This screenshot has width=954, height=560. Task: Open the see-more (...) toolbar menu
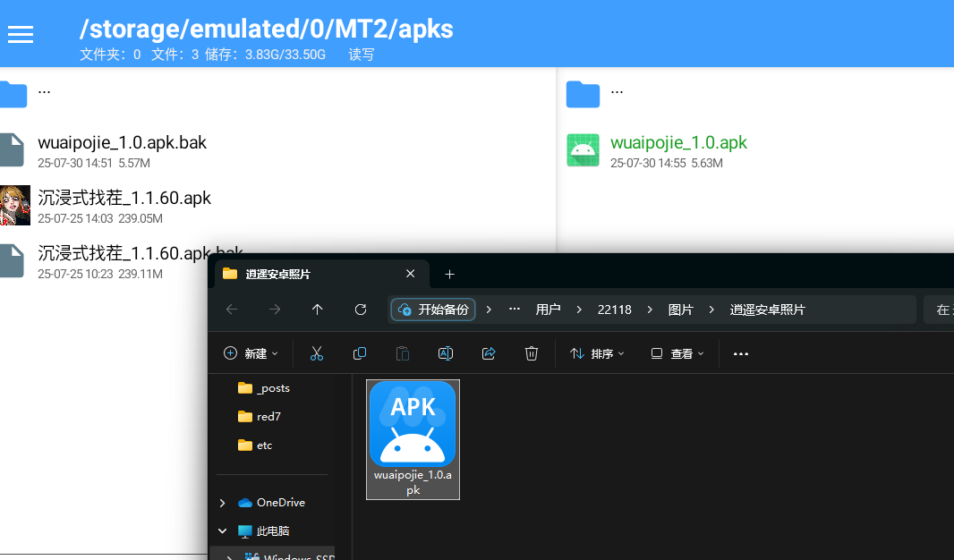(x=740, y=353)
